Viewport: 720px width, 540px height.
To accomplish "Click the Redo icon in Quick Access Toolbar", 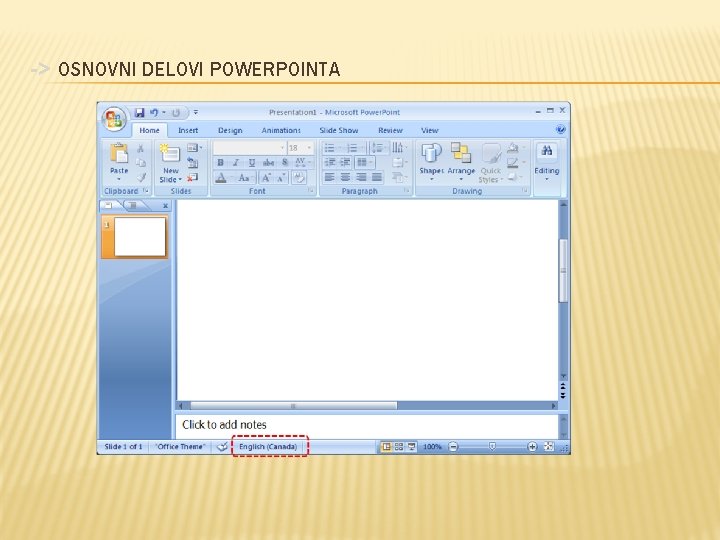I will [176, 112].
